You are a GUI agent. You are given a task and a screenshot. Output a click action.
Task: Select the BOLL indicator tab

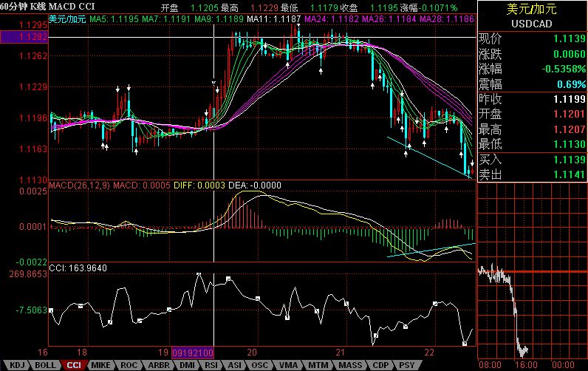click(45, 365)
